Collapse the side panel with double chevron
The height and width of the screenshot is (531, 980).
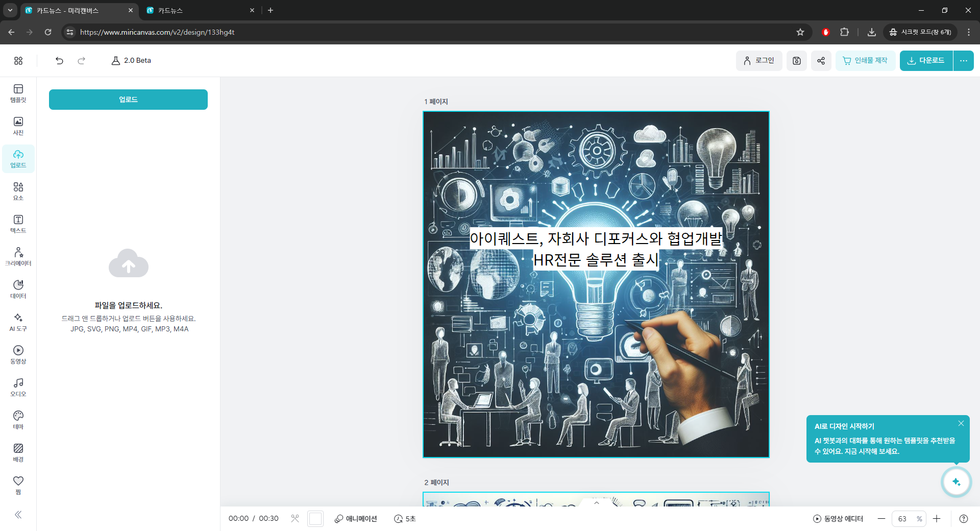18,515
